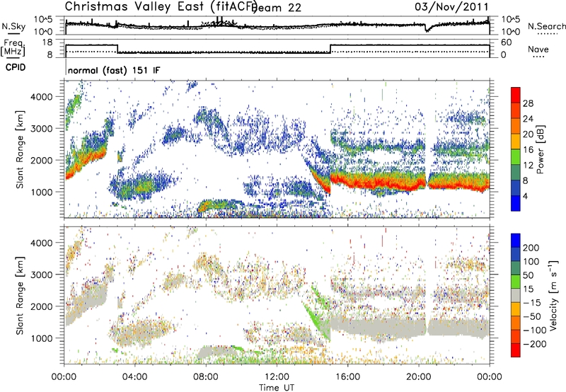This screenshot has width=566, height=392.
Task: Click the 'Time UT' axis title
Action: [x=277, y=388]
